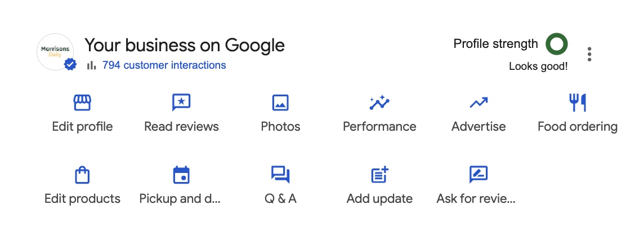Open the Read reviews star icon
This screenshot has width=644, height=231.
181,103
